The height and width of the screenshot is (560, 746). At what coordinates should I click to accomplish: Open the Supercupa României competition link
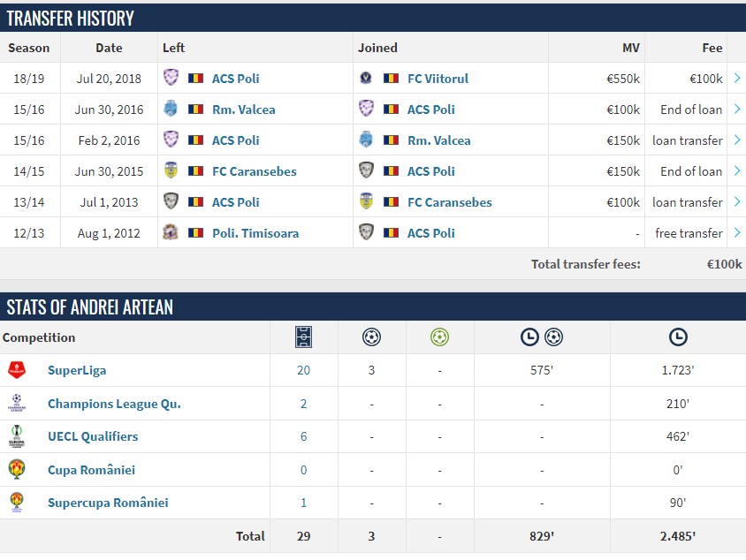click(108, 503)
